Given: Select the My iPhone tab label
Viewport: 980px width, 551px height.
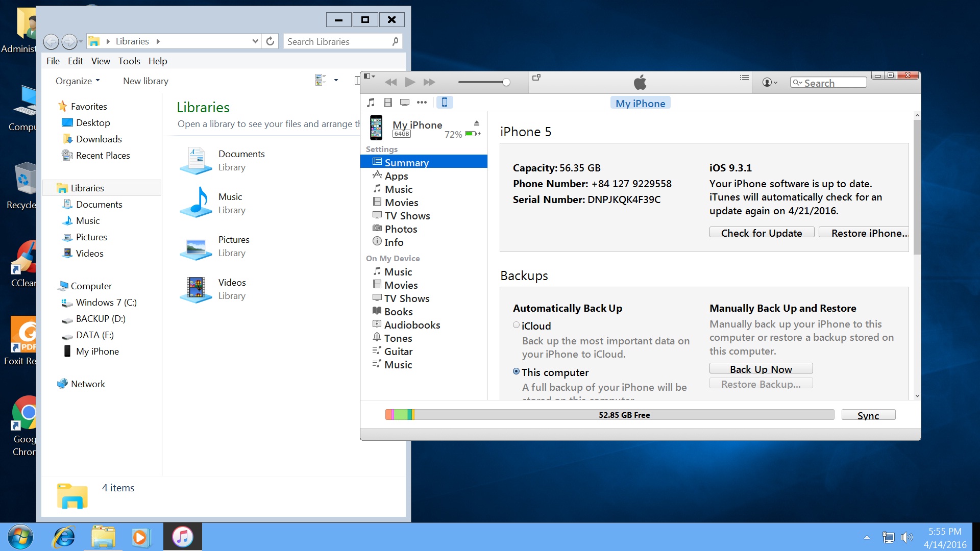Looking at the screenshot, I should 640,103.
